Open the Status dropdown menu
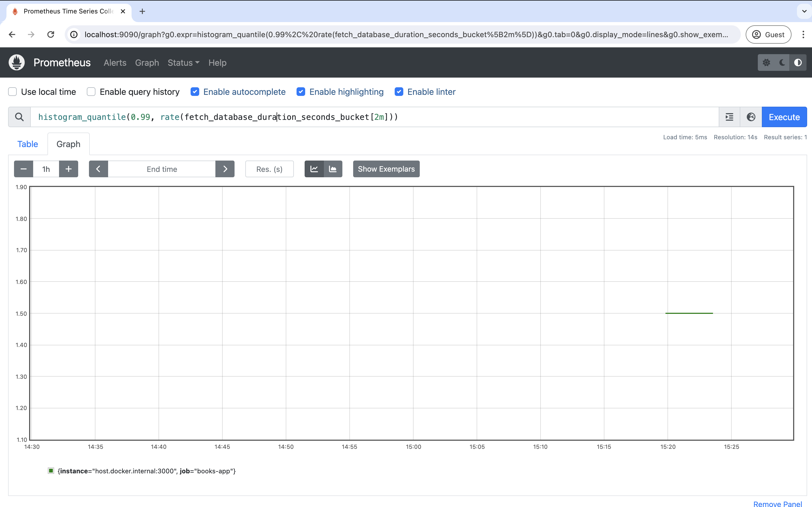 click(184, 63)
